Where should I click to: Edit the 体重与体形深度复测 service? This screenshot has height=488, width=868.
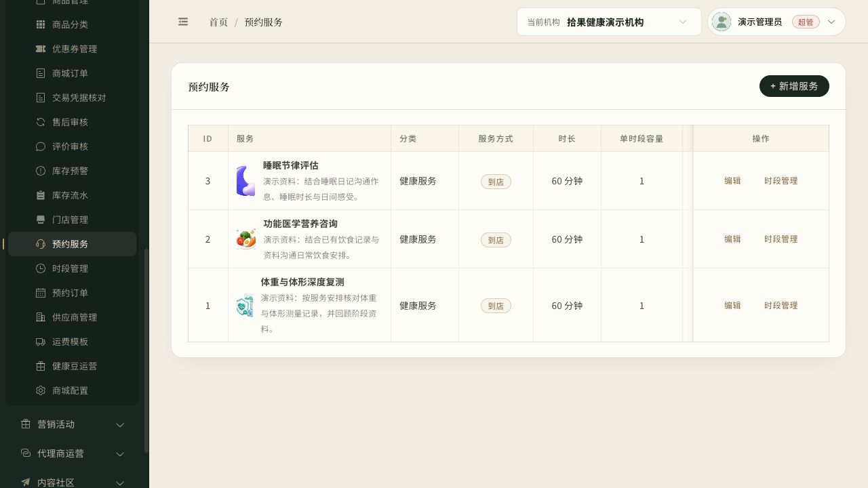(732, 306)
